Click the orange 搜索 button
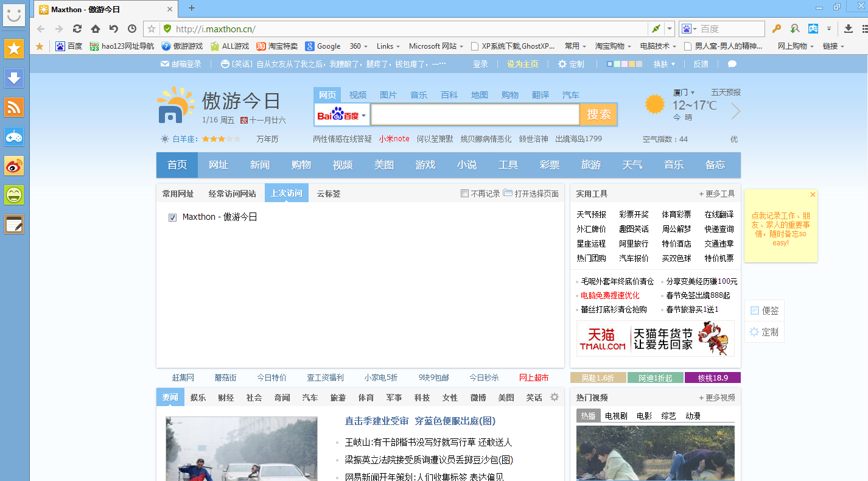The height and width of the screenshot is (481, 868). point(599,114)
